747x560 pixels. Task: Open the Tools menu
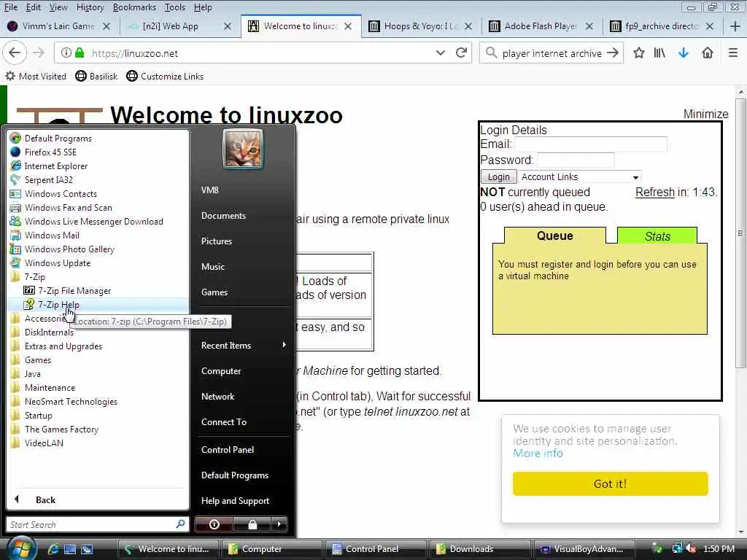pyautogui.click(x=175, y=7)
